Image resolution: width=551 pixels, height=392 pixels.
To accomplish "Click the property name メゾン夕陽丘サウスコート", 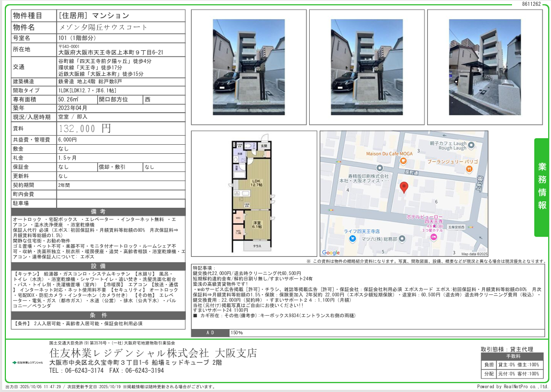I will point(103,27).
